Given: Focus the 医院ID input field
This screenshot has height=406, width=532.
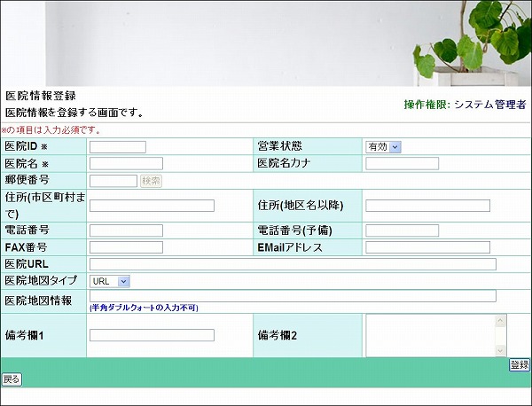Looking at the screenshot, I should pos(117,147).
